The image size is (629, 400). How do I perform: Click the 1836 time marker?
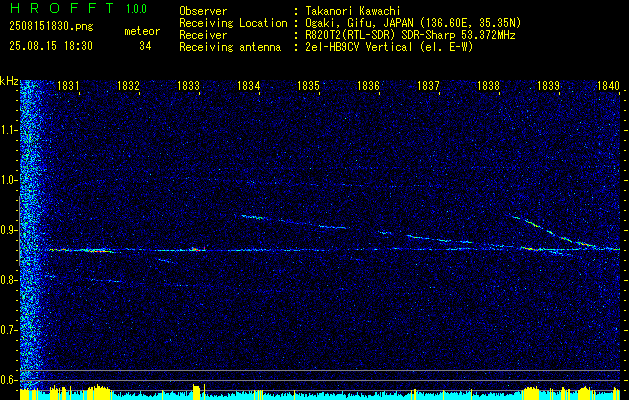click(x=368, y=85)
